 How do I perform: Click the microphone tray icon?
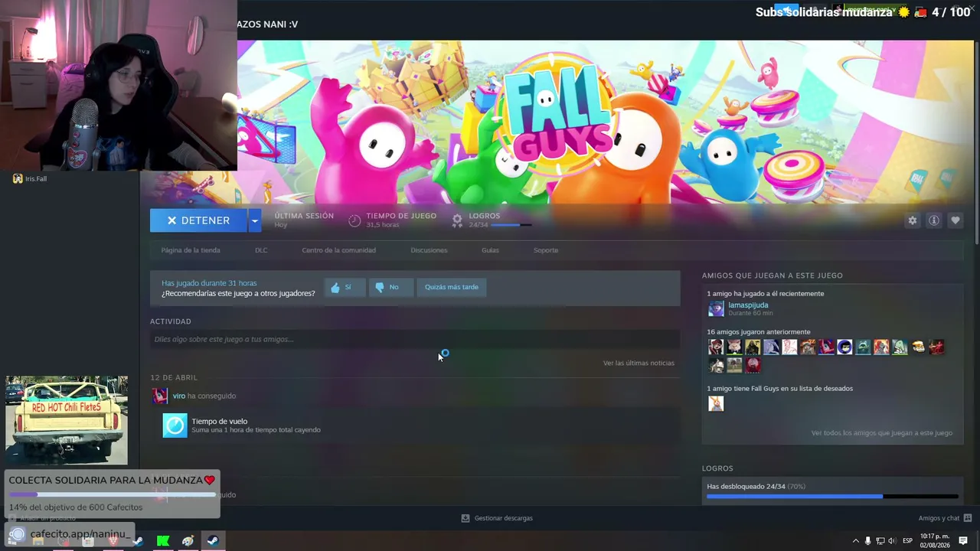pyautogui.click(x=867, y=541)
